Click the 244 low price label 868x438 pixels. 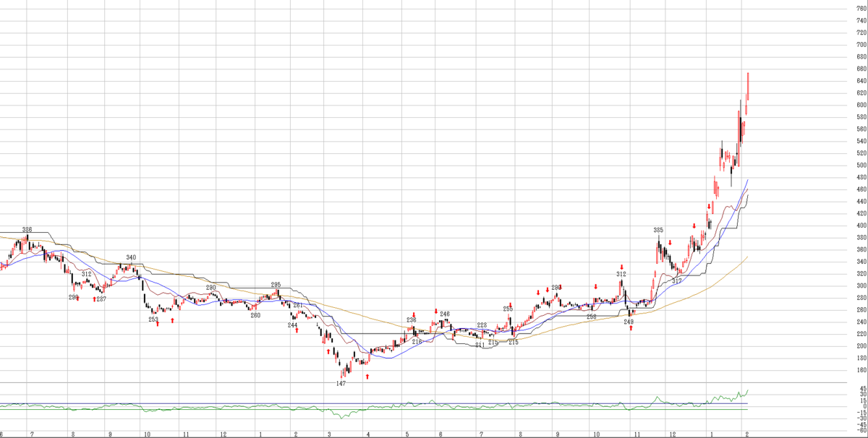click(x=292, y=325)
